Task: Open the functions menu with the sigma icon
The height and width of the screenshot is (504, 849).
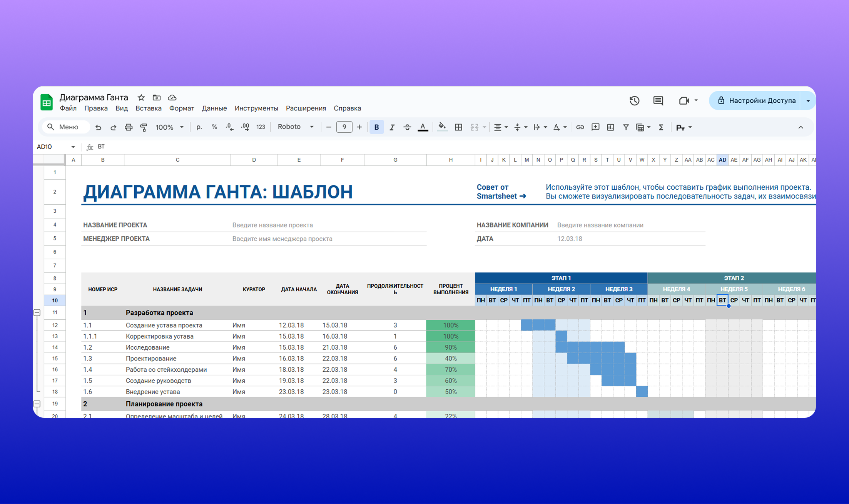Action: (x=661, y=127)
